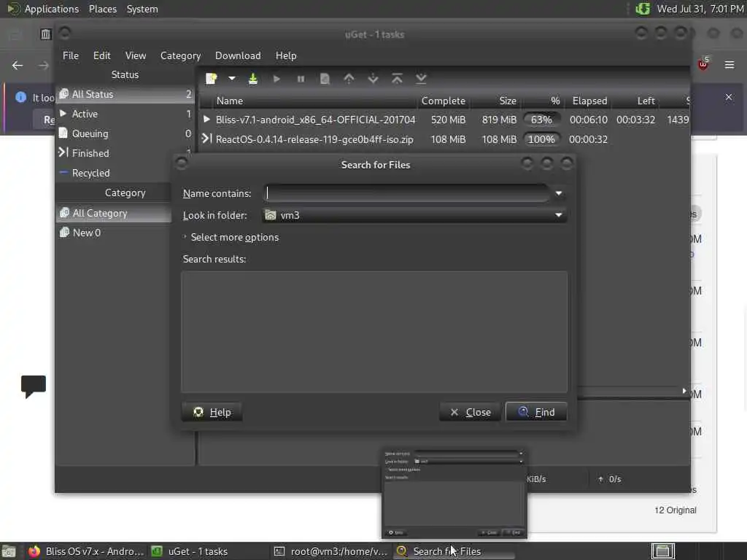
Task: Click the browser back arrow in Firefox window
Action: pos(18,65)
